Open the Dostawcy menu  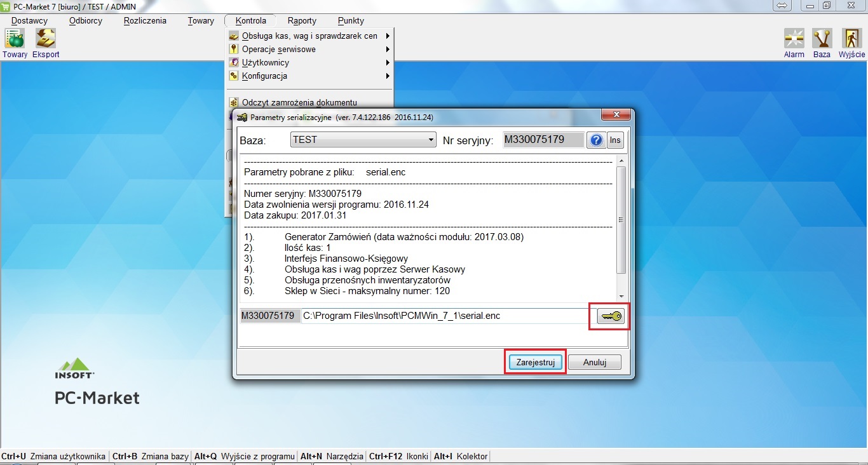(x=29, y=20)
